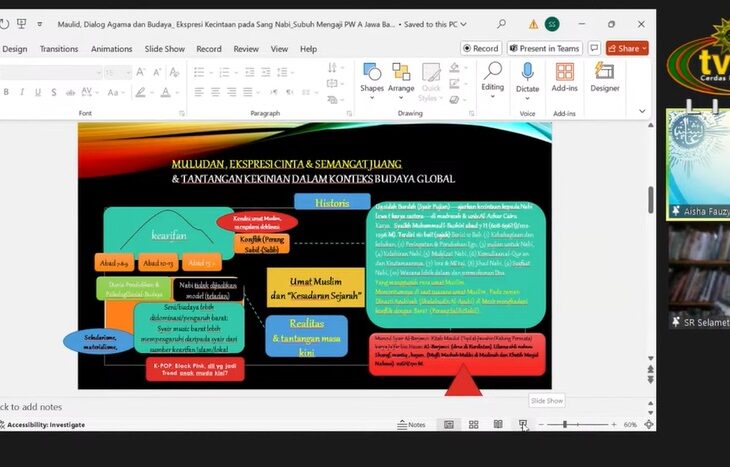The image size is (730, 467).
Task: Justify the text
Action: pyautogui.click(x=248, y=92)
